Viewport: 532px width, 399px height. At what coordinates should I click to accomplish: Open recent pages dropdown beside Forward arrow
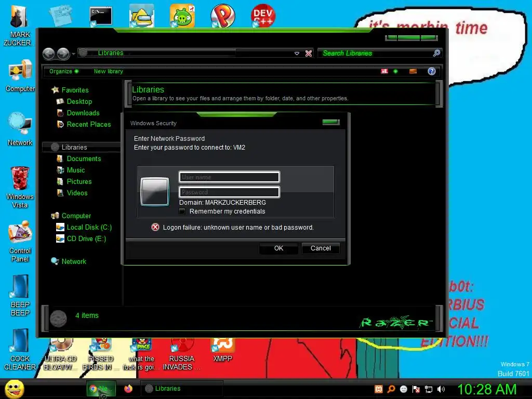tap(73, 54)
